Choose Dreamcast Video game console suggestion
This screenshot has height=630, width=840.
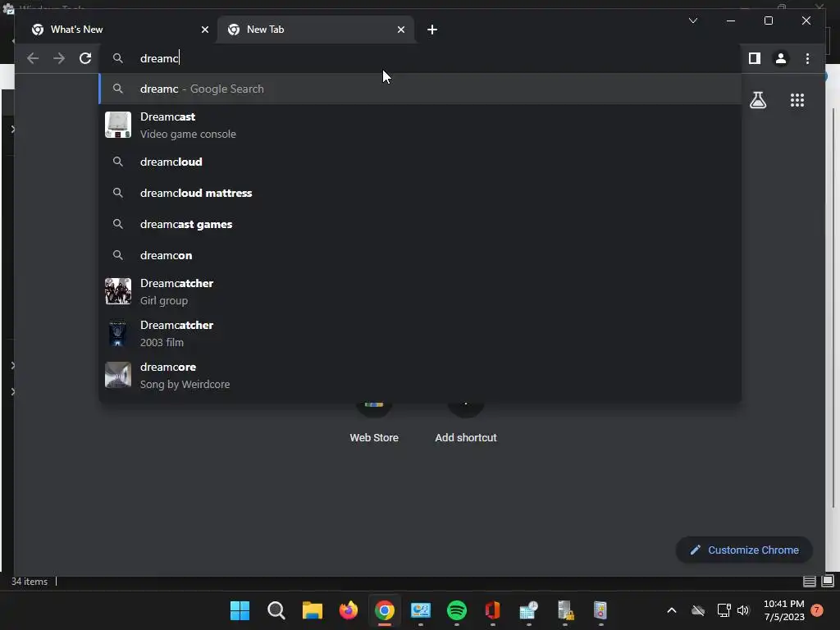[x=421, y=126]
